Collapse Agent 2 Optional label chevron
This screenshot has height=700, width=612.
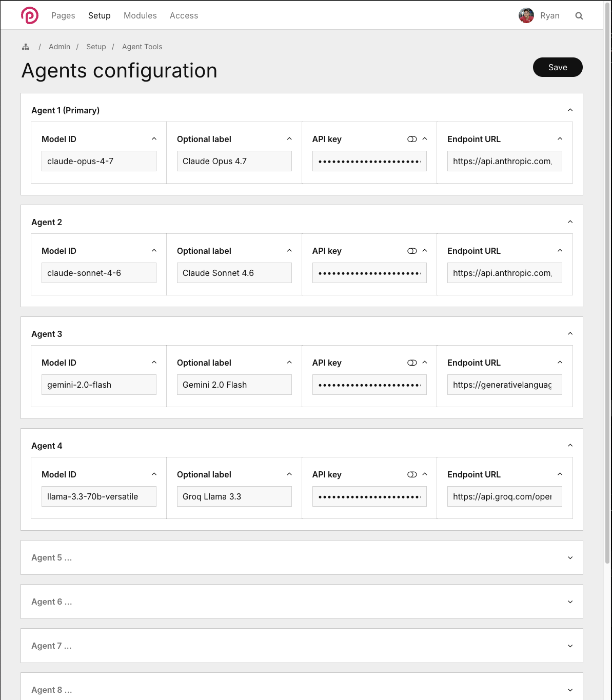289,251
